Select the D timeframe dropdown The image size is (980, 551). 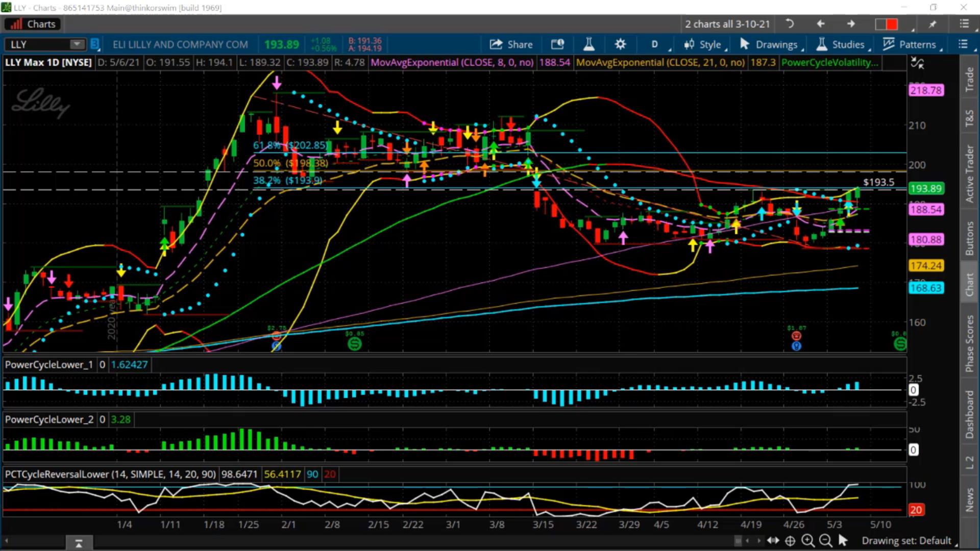(655, 44)
